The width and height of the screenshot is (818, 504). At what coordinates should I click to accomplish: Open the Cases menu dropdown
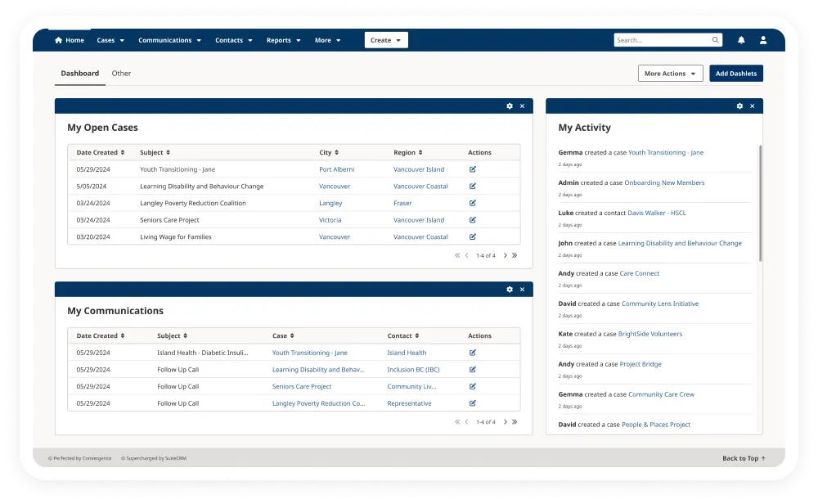(x=110, y=39)
